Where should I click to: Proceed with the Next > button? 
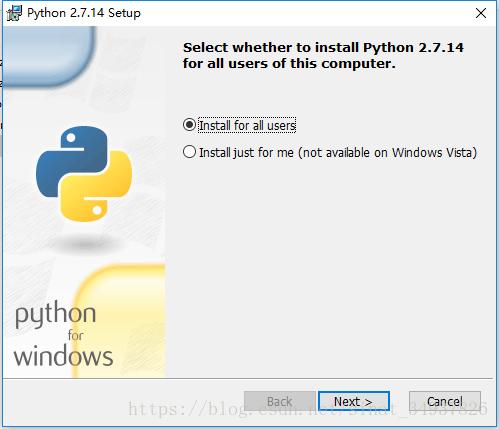[x=354, y=401]
